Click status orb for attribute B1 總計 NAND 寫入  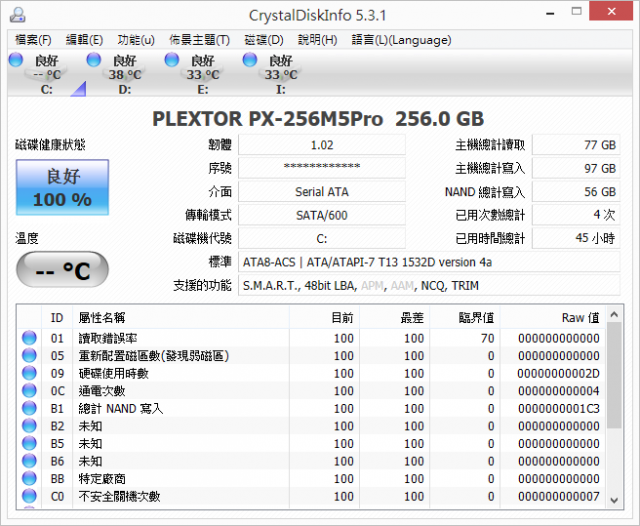29,408
